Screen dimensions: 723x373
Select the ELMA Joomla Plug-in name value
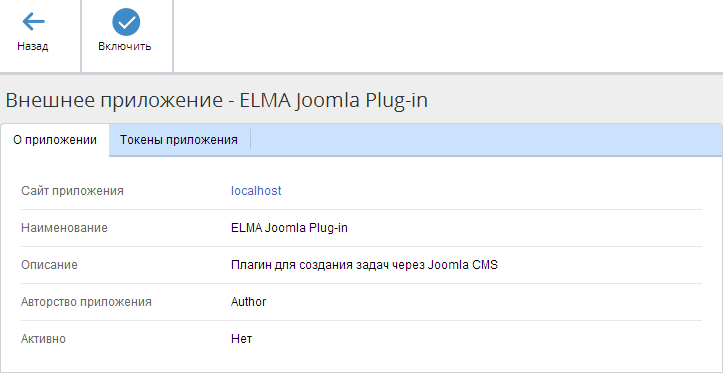point(289,228)
